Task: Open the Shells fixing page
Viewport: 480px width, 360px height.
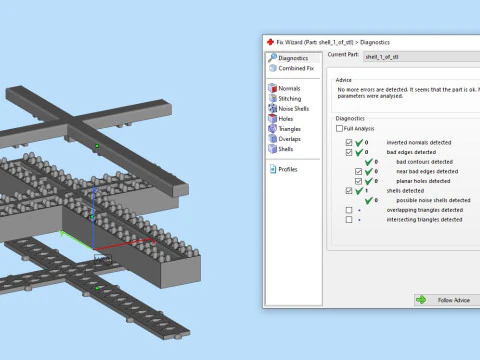Action: [286, 149]
